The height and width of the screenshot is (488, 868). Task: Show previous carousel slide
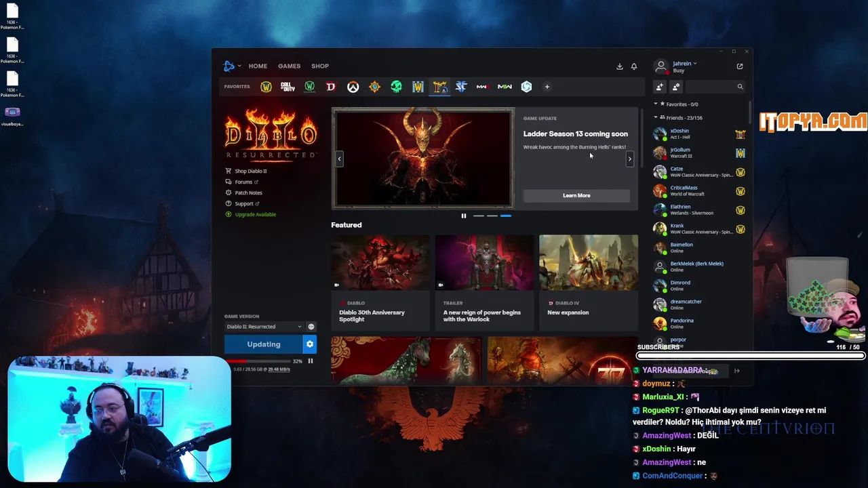coord(339,159)
